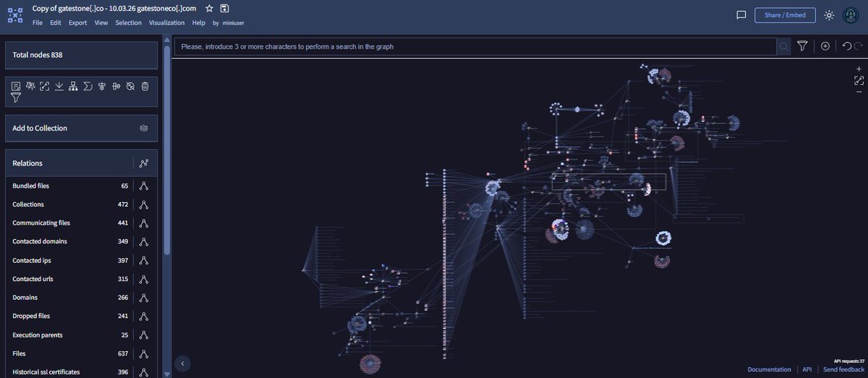Open the user avatar profile

[x=851, y=15]
